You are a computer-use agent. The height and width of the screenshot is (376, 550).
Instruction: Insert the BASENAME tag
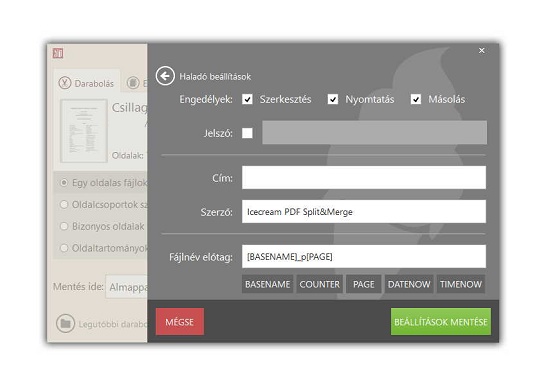click(x=267, y=284)
